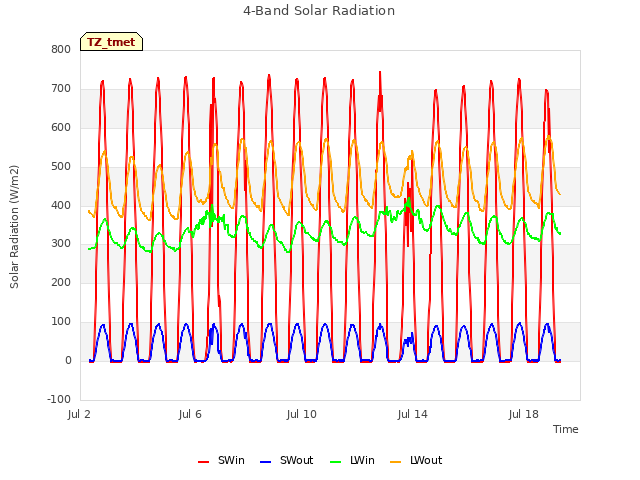Click the SWin legend label
Viewport: 640px width, 480px height.
(231, 460)
